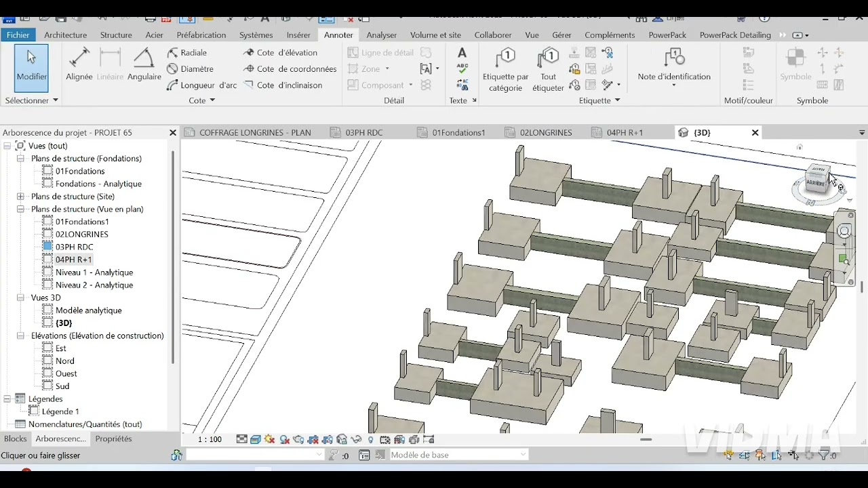
Task: Click the Cote d'inclinaison tool
Action: (283, 85)
